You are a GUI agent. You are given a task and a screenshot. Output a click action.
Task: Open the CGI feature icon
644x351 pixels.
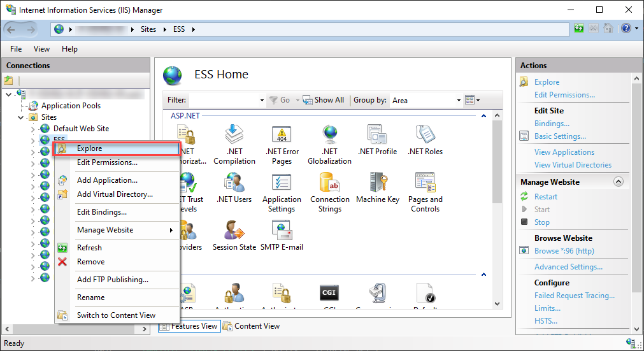click(329, 292)
